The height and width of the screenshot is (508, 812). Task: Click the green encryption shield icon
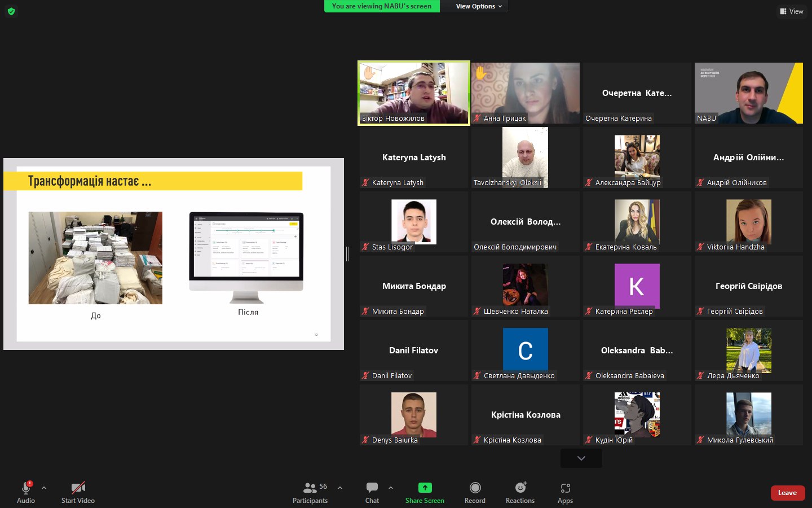[11, 11]
